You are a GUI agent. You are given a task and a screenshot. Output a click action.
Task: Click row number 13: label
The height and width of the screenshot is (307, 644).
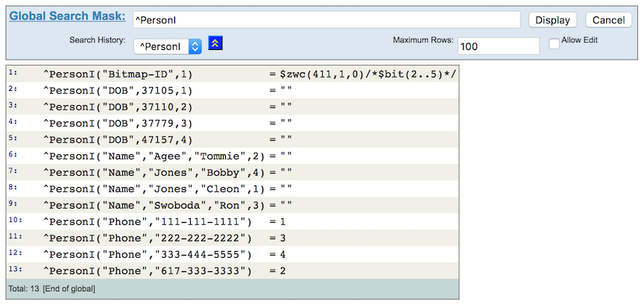coord(15,269)
